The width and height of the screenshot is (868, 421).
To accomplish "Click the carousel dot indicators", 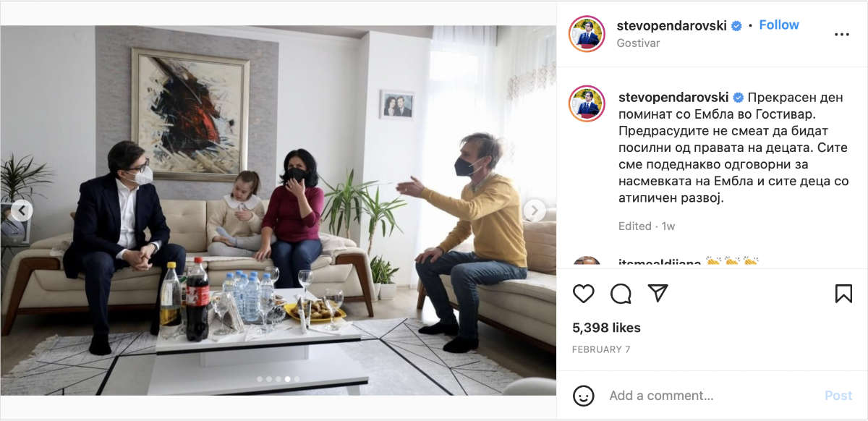I will point(278,379).
